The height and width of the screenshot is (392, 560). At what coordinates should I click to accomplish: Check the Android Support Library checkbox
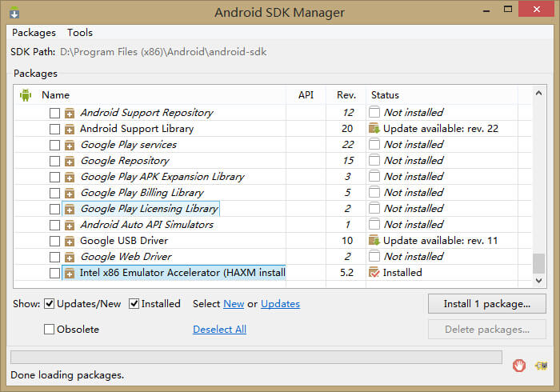54,130
